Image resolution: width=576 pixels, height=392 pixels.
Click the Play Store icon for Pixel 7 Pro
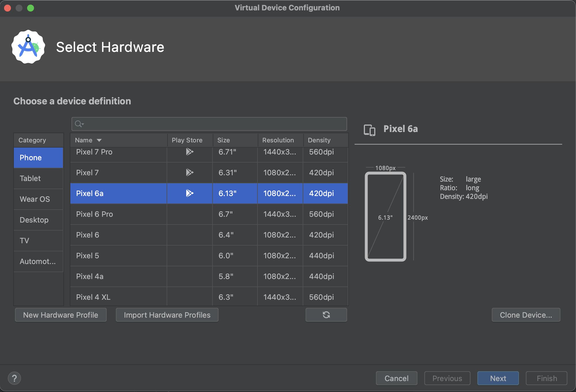click(x=189, y=152)
